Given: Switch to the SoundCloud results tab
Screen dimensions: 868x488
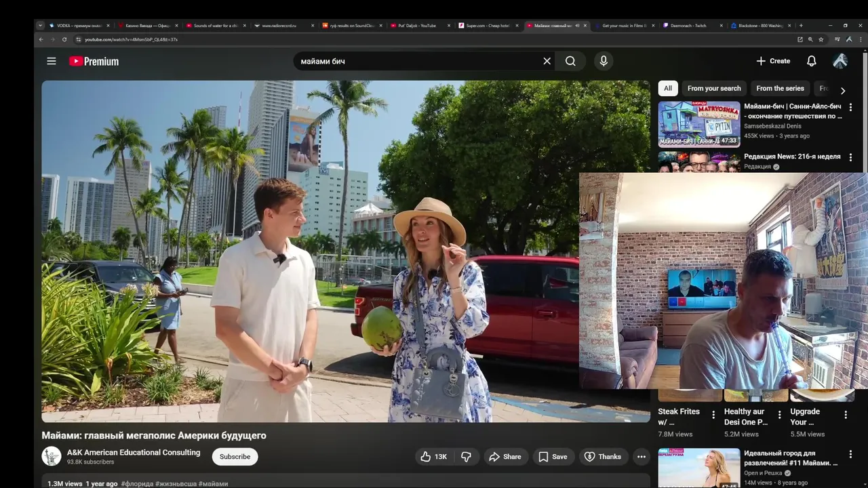Looking at the screenshot, I should 352,26.
